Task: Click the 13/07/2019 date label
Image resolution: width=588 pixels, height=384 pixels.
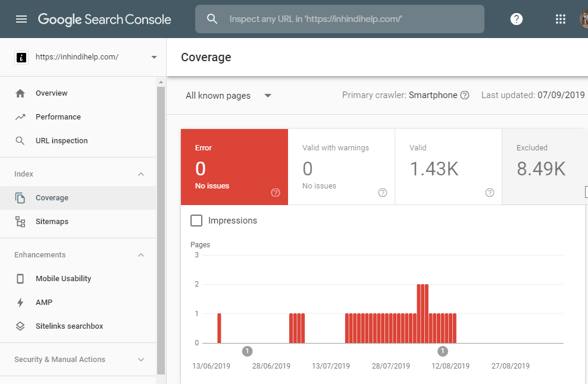Action: pos(331,366)
